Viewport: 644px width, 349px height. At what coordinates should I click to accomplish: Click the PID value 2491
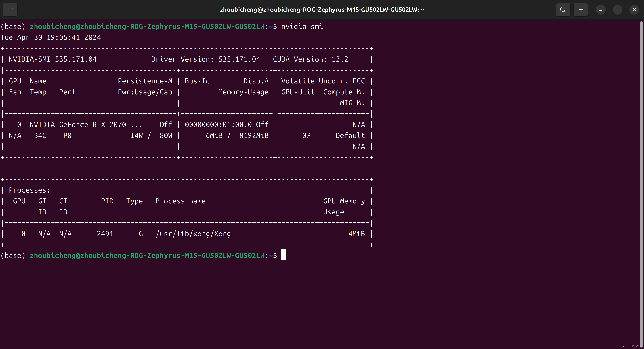[x=105, y=234]
